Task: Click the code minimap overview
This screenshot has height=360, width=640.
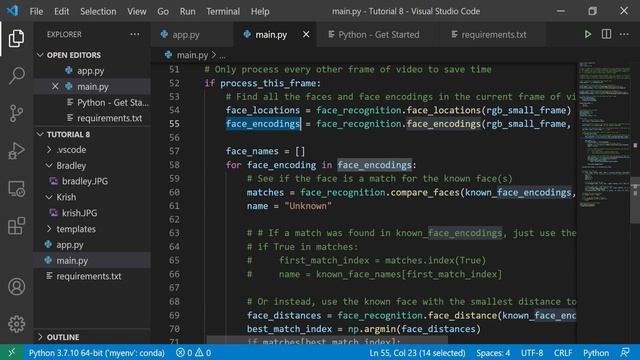Action: tap(604, 135)
